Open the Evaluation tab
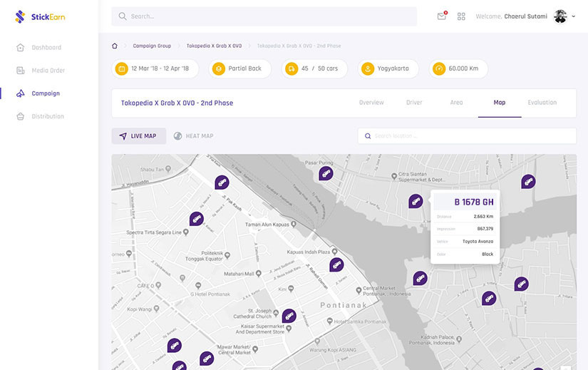 click(542, 103)
